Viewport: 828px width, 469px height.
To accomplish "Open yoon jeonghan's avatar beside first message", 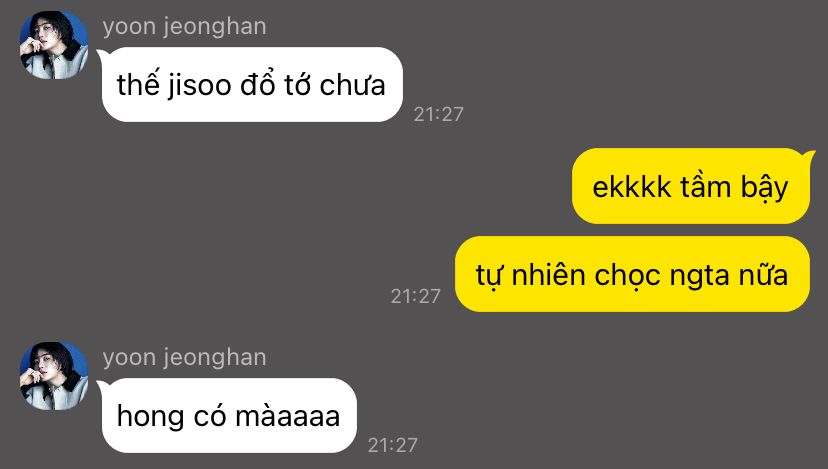I will tap(54, 45).
